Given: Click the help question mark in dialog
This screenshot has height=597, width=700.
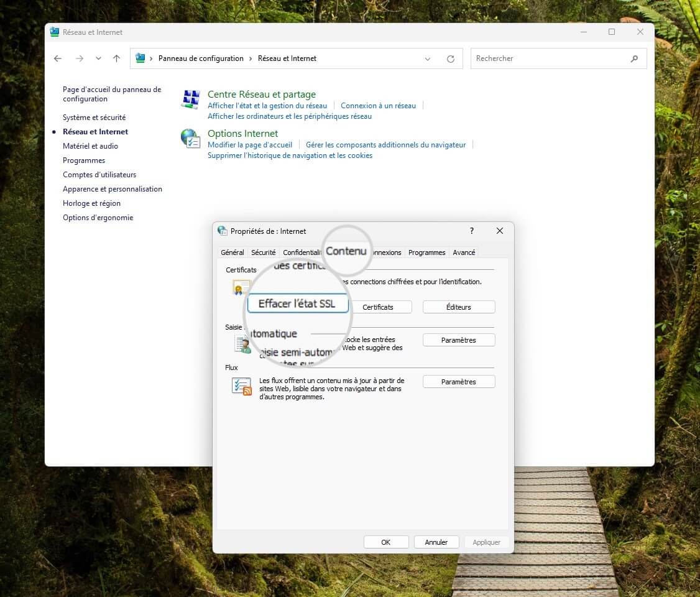Looking at the screenshot, I should (472, 231).
